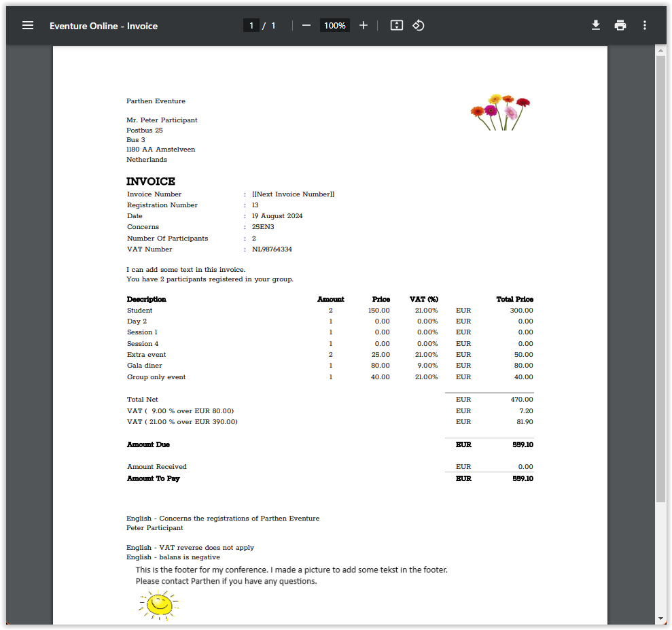This screenshot has width=672, height=630.
Task: Click the flowers logo image
Action: coord(500,112)
